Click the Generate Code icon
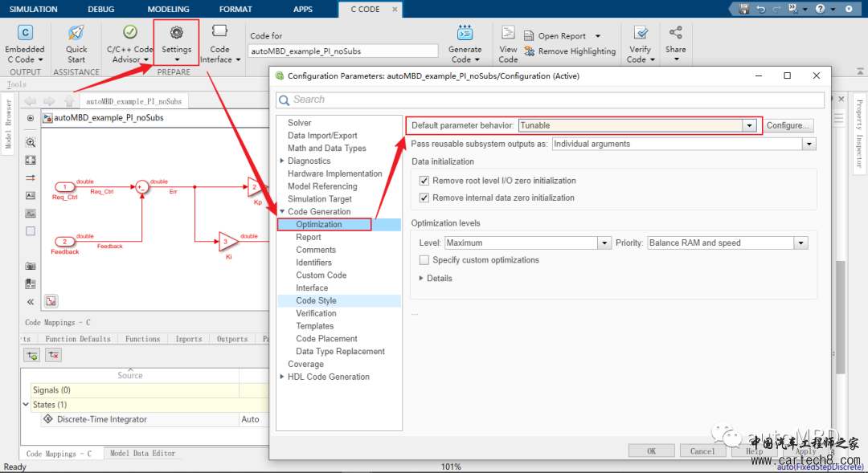 [465, 33]
